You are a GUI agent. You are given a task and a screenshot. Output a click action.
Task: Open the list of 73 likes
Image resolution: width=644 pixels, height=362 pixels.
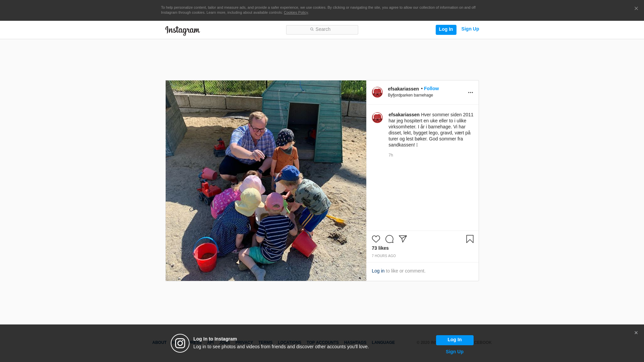[380, 248]
